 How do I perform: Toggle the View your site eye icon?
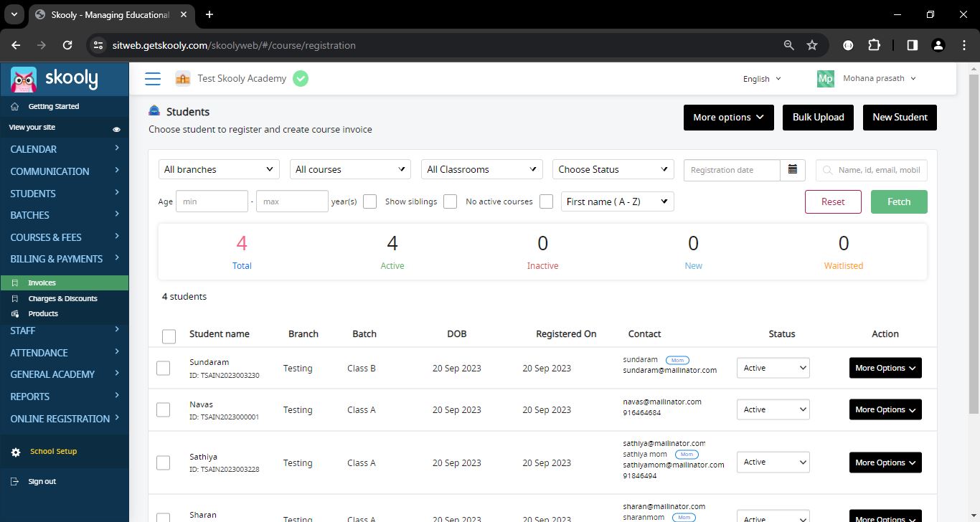117,130
